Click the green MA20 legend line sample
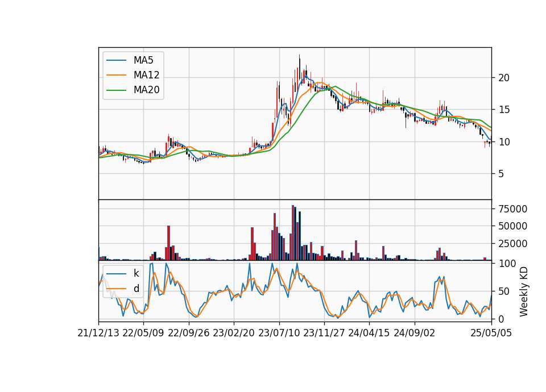This screenshot has height=392, width=546. [x=116, y=90]
